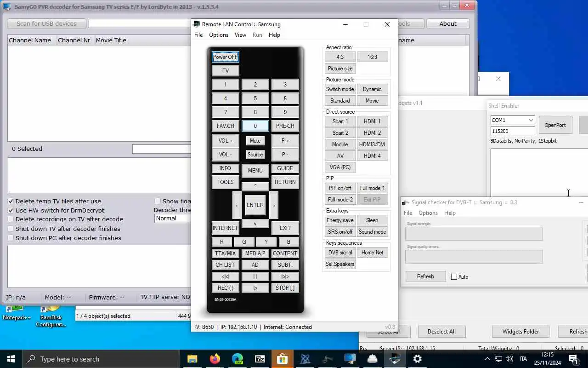Click Refresh button in Signal checker
The width and height of the screenshot is (588, 368).
(425, 276)
